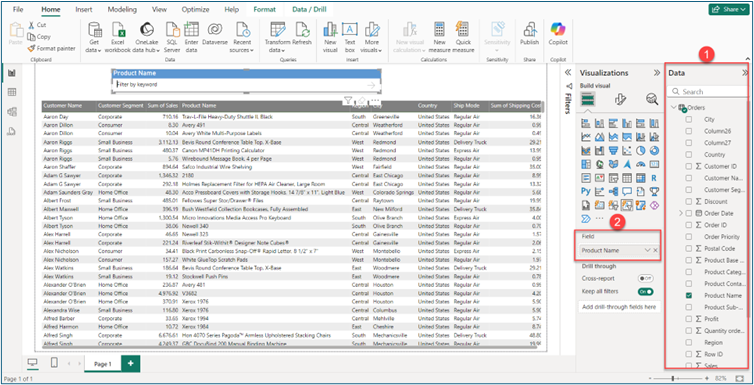
Task: Switch to mobile layout button
Action: click(54, 363)
